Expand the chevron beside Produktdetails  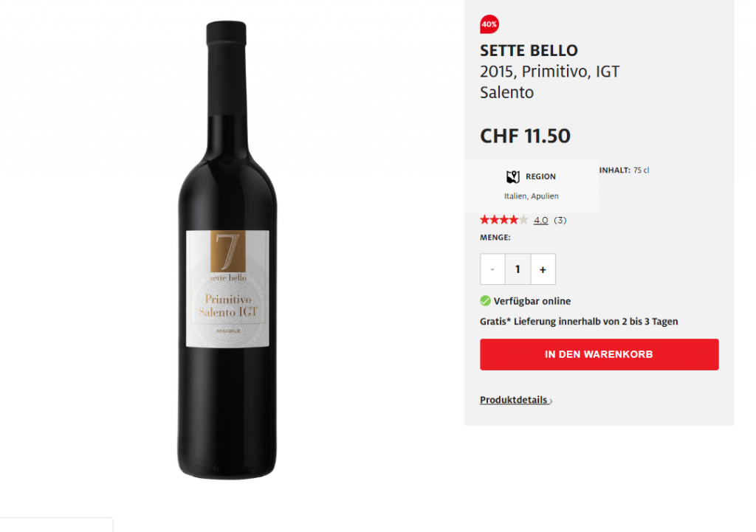coord(551,401)
